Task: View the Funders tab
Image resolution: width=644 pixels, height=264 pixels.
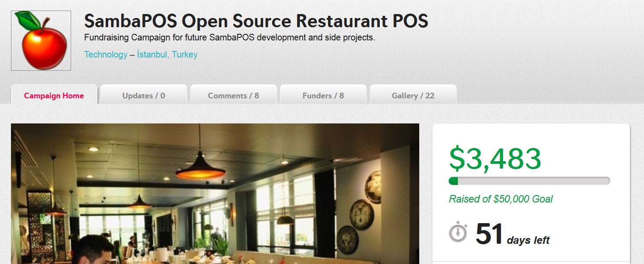Action: coord(323,95)
